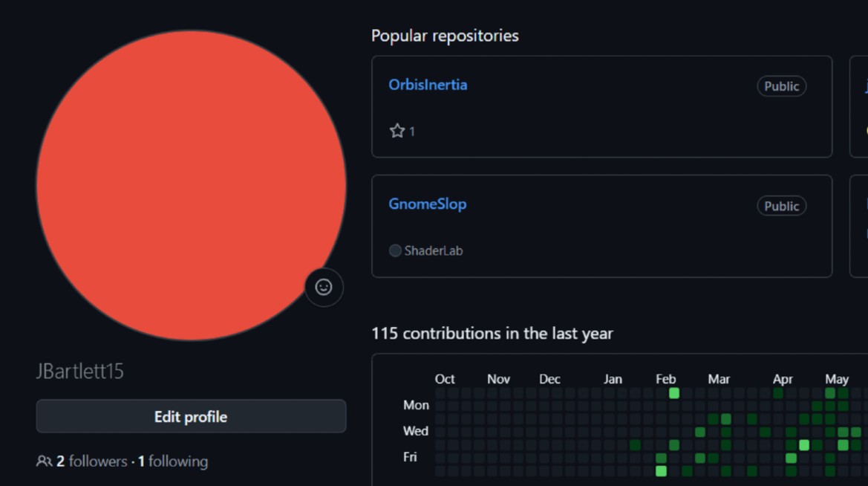
Task: Click the smiley set-status icon on avatar
Action: pos(324,288)
